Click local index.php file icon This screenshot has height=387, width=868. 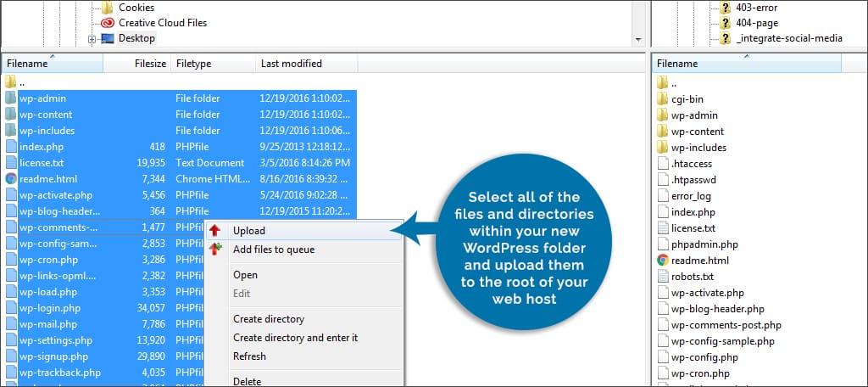10,146
